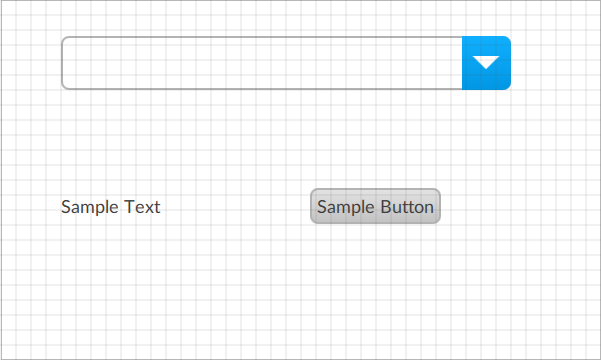Click grid space between label and button

[235, 207]
